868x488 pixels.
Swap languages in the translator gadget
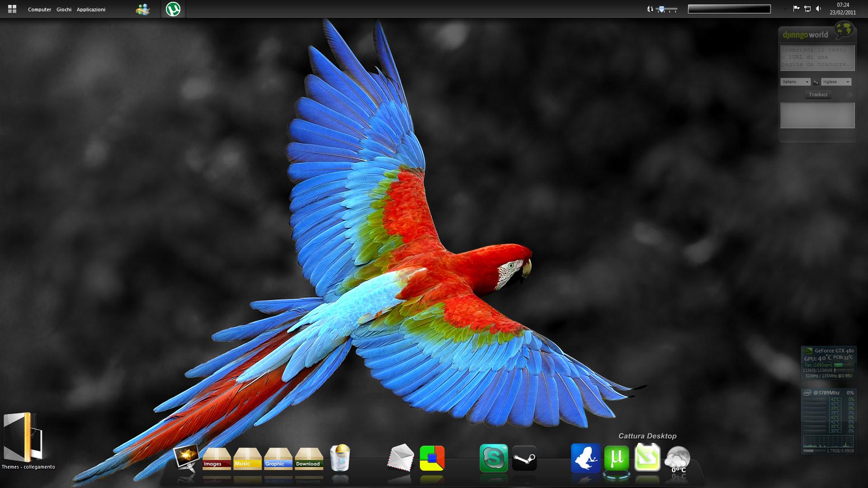[x=816, y=82]
